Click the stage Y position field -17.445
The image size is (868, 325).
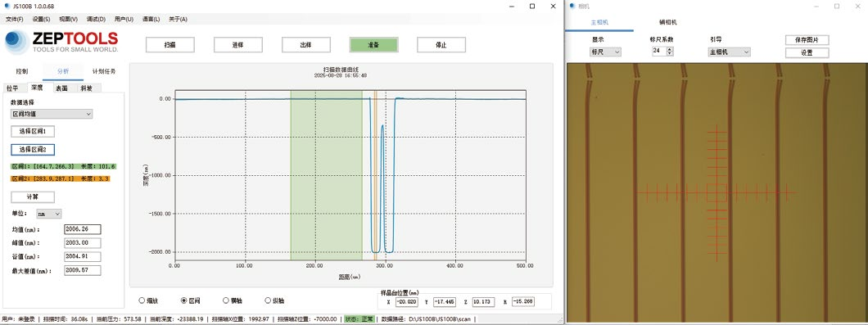[445, 302]
